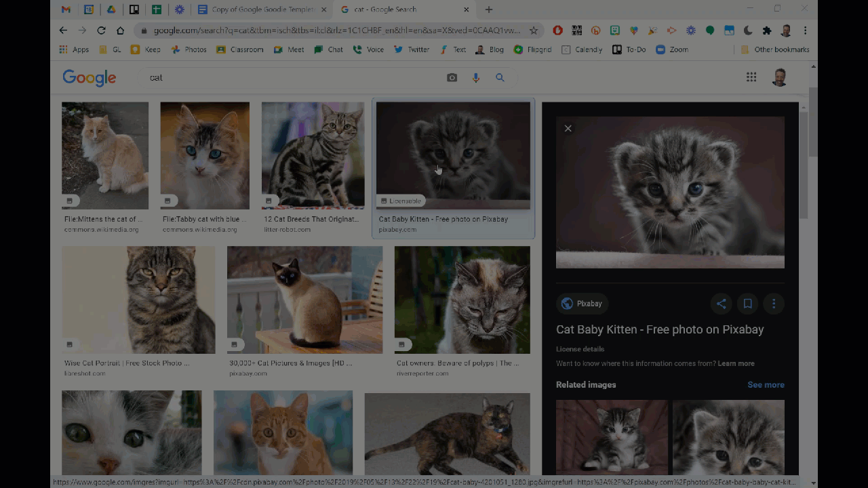Screen dimensions: 868x488
Task: Click the Google logo
Action: pos(90,78)
